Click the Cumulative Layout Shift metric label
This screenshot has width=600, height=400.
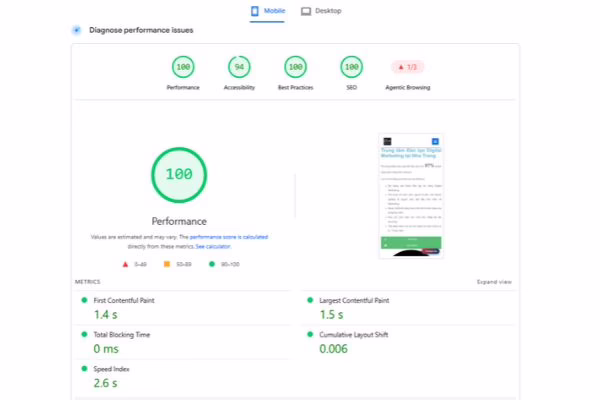tap(354, 335)
